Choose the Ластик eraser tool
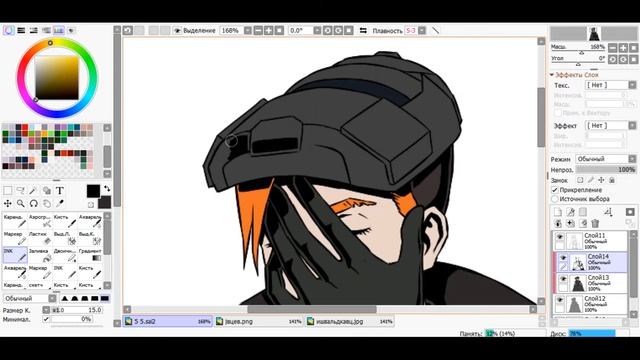640x360 pixels. 40,238
